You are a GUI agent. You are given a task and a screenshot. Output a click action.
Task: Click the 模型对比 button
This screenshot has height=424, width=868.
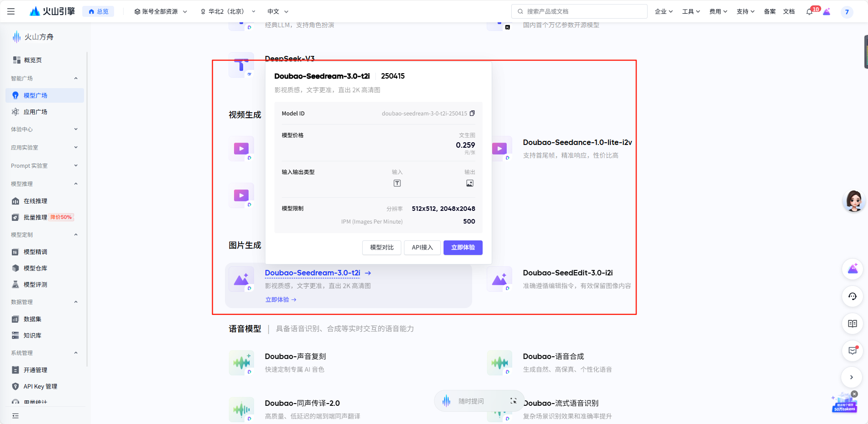click(x=382, y=248)
